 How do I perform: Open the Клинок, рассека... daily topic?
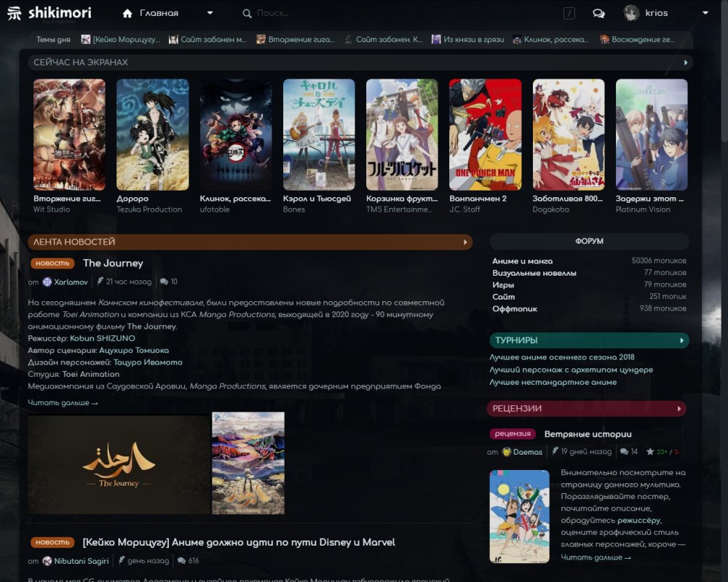[x=555, y=39]
